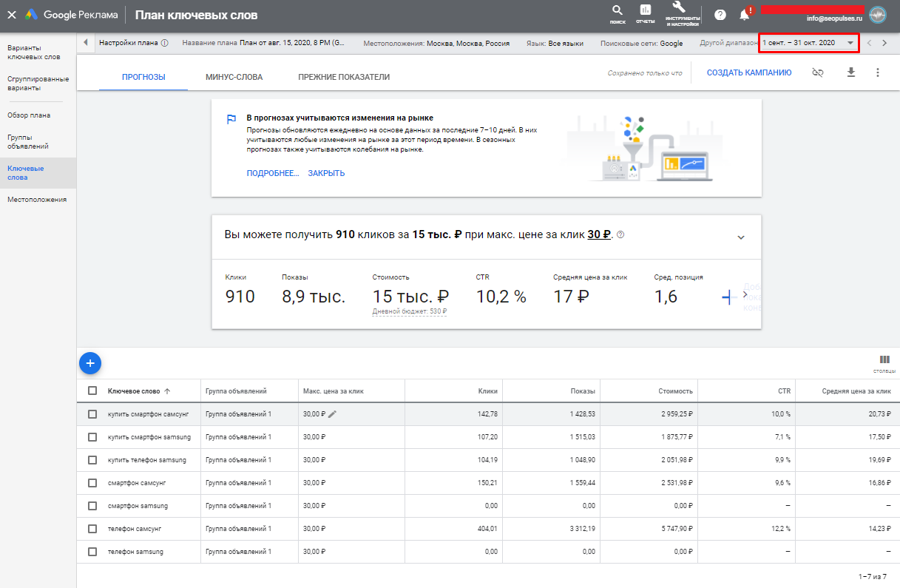Open Местоположения in sidebar
The height and width of the screenshot is (588, 900).
38,199
